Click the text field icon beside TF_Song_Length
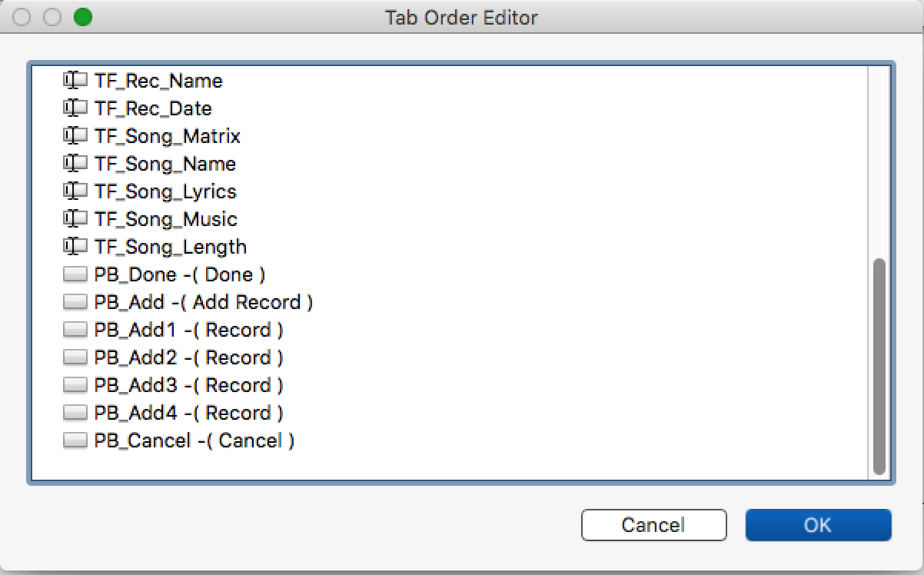 point(75,247)
